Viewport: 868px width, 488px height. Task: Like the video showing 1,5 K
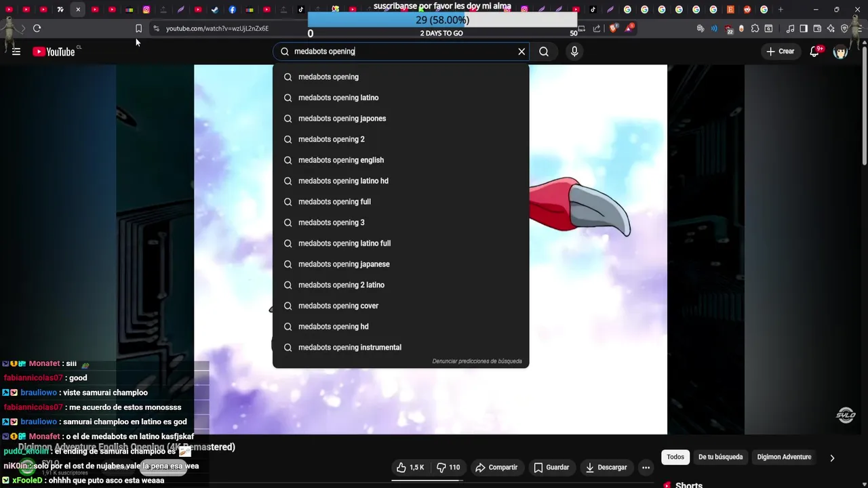411,467
